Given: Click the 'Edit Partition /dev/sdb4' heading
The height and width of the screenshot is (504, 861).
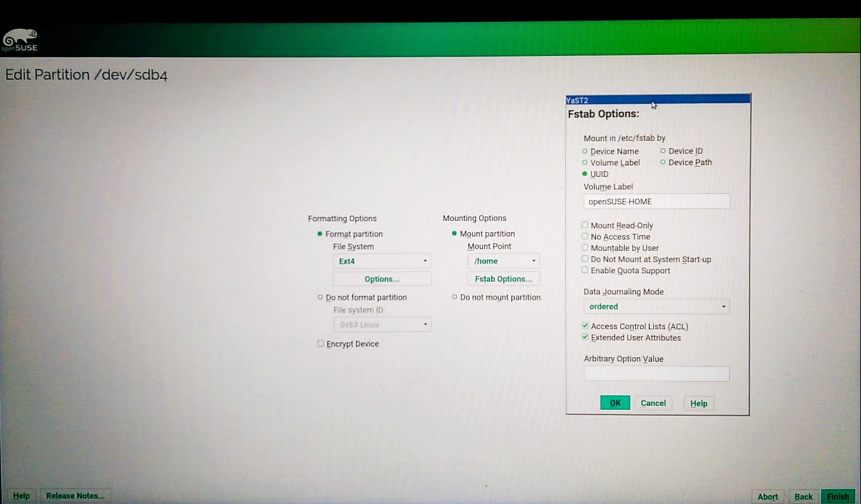Looking at the screenshot, I should [x=86, y=74].
